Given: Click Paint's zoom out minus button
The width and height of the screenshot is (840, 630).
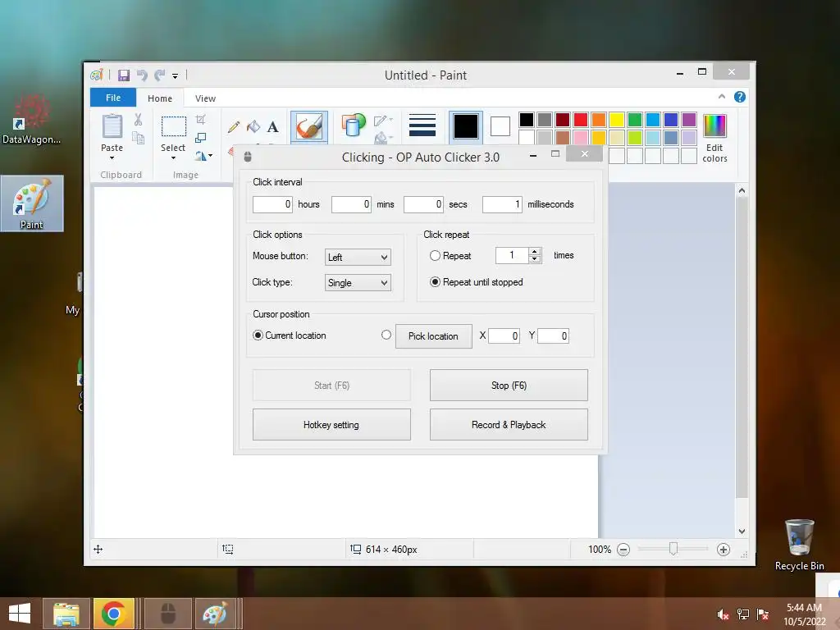Looking at the screenshot, I should [x=623, y=550].
